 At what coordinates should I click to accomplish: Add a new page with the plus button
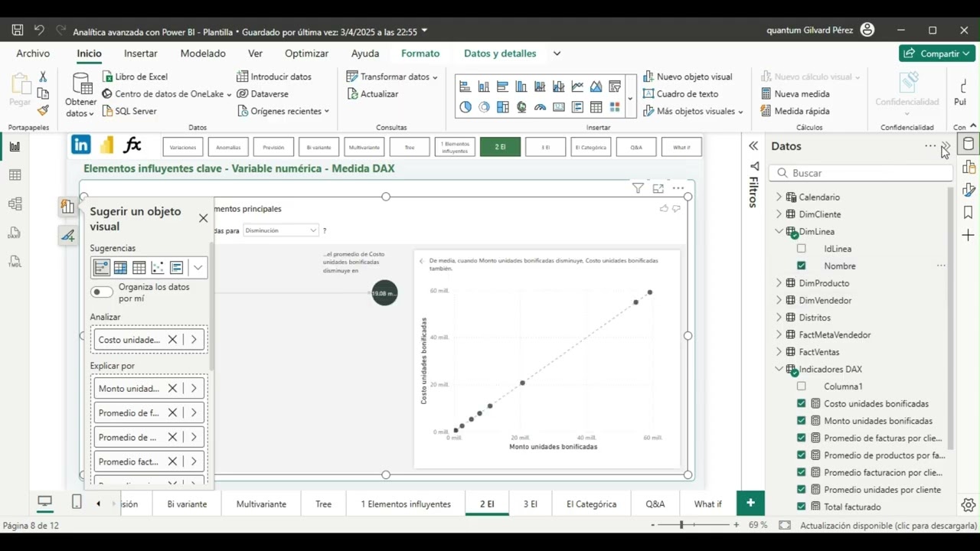[750, 503]
